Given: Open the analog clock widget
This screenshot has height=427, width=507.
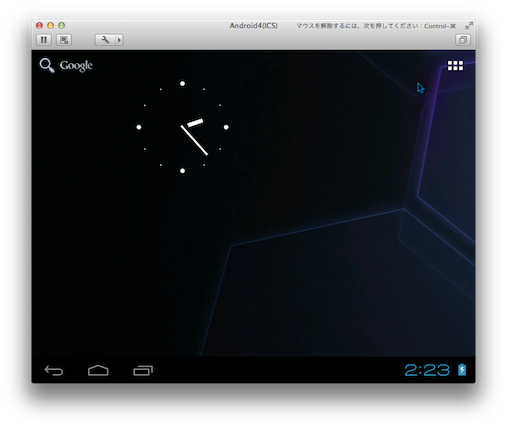Looking at the screenshot, I should coord(182,127).
